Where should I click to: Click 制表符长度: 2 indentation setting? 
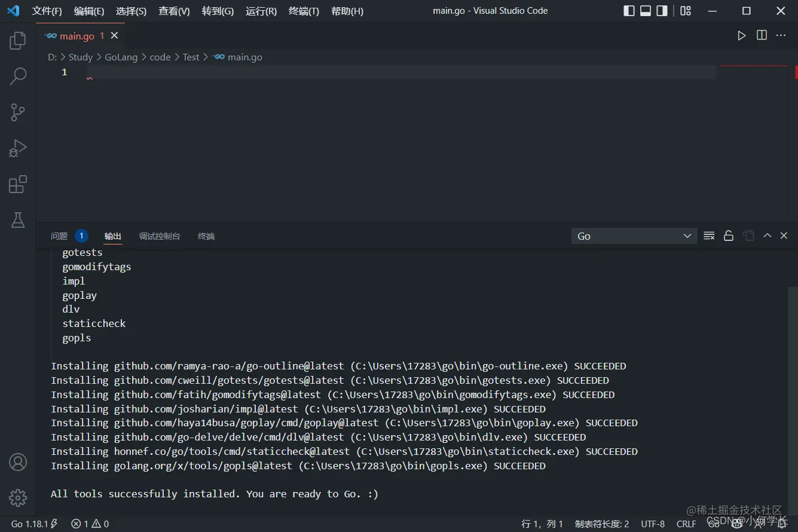click(x=602, y=524)
